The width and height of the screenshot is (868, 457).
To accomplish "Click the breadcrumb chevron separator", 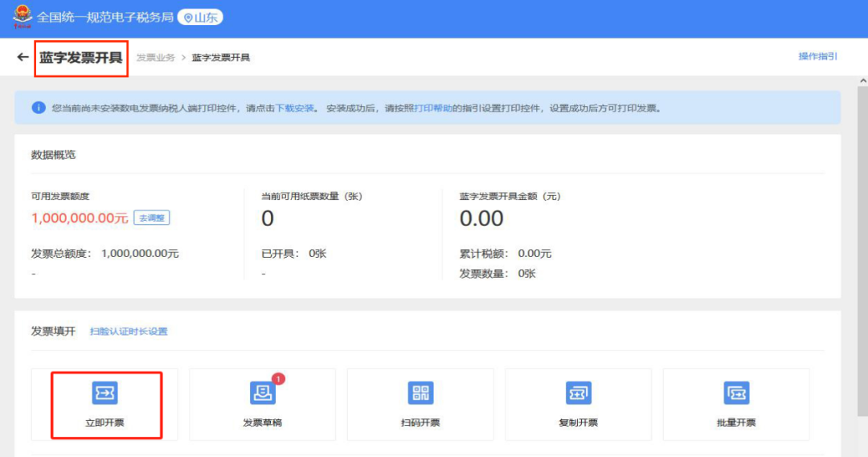I will 183,58.
